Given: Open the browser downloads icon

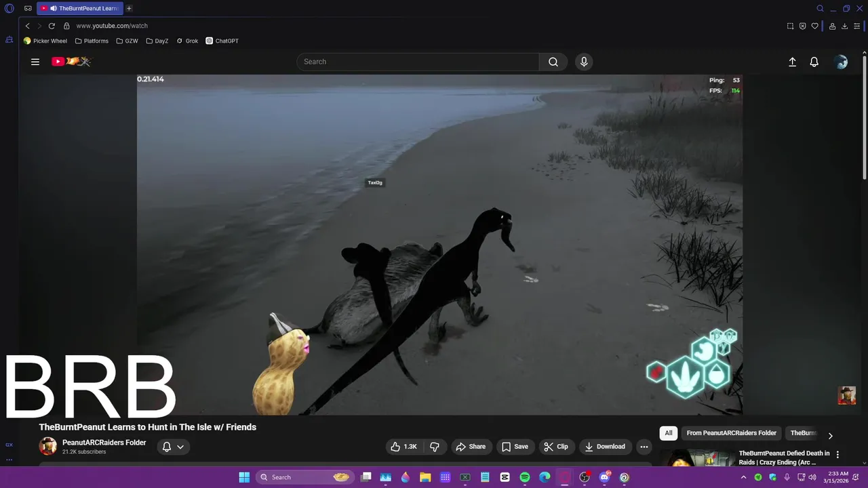Looking at the screenshot, I should click(845, 26).
